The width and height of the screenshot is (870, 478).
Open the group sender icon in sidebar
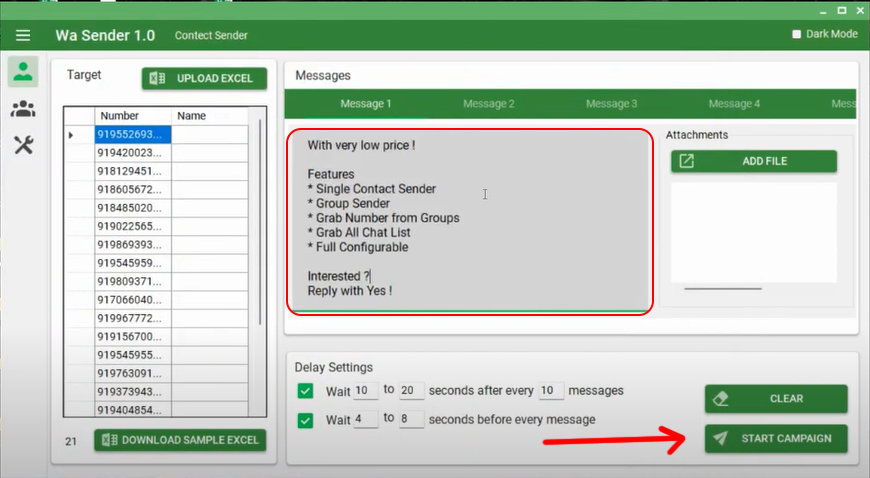23,109
